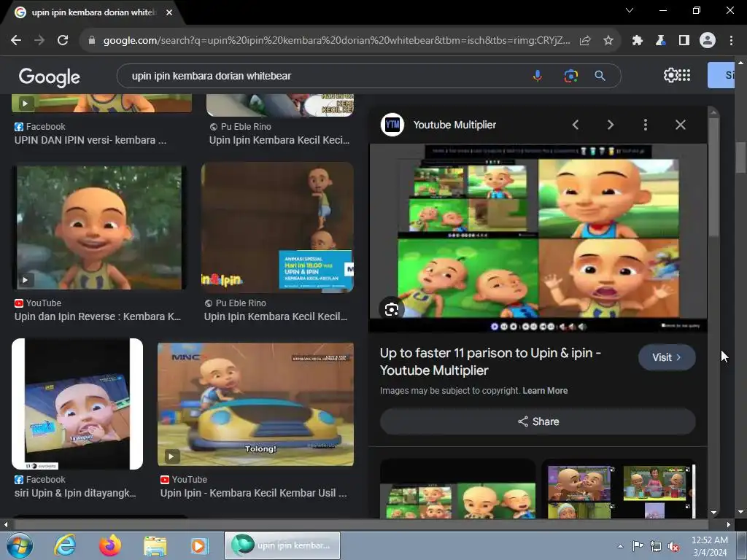Screen dimensions: 747x560
Task: Open Pu Eble Rino Kembara Kecil Kecil thumbnail
Action: [277, 227]
